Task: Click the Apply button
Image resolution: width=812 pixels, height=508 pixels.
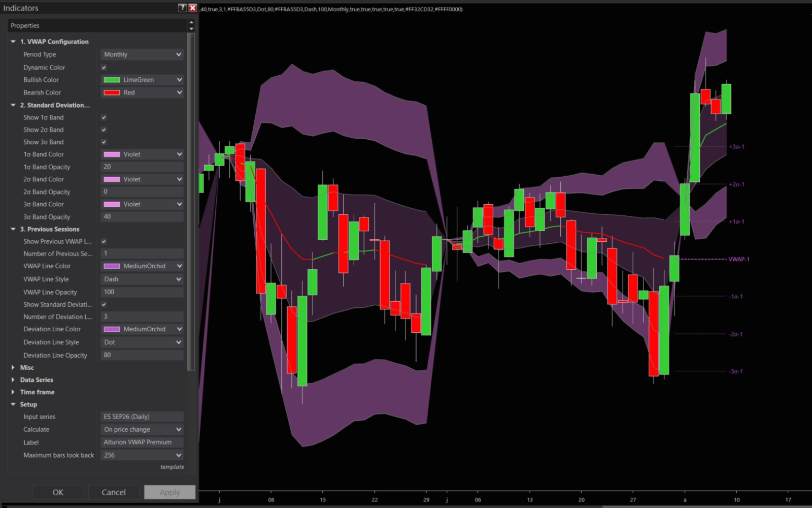Action: click(x=170, y=492)
